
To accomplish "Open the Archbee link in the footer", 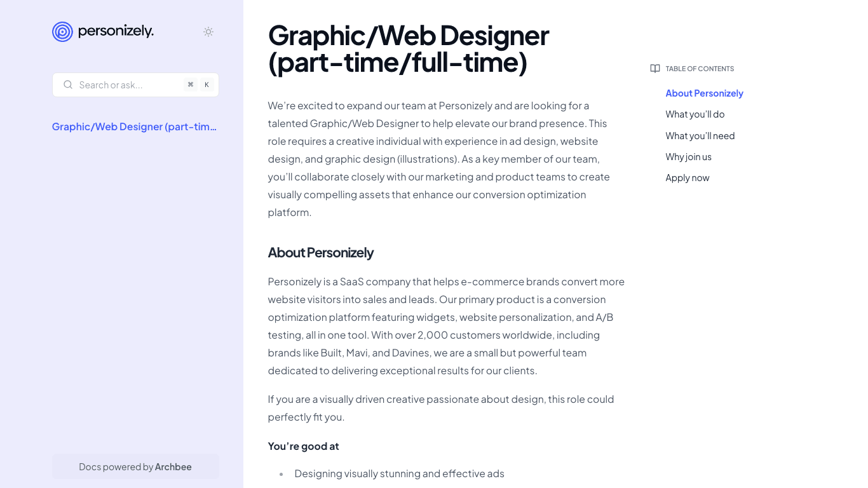I will coord(173,466).
